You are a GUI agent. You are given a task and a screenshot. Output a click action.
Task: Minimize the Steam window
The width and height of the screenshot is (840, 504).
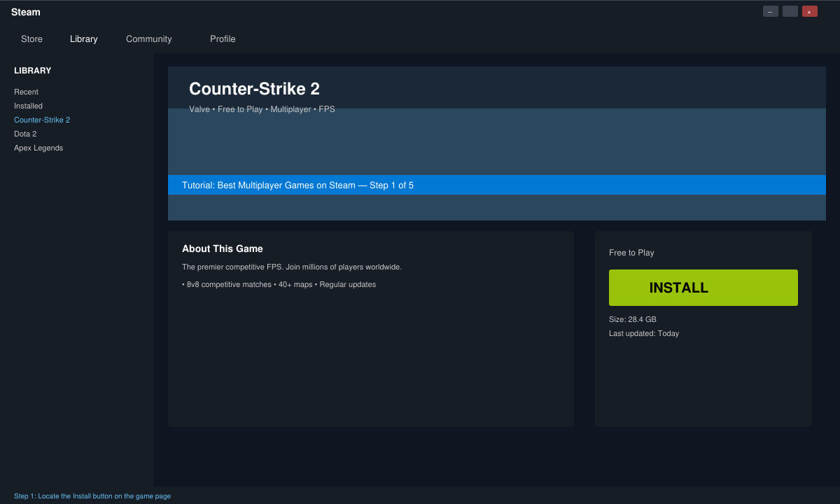[771, 11]
